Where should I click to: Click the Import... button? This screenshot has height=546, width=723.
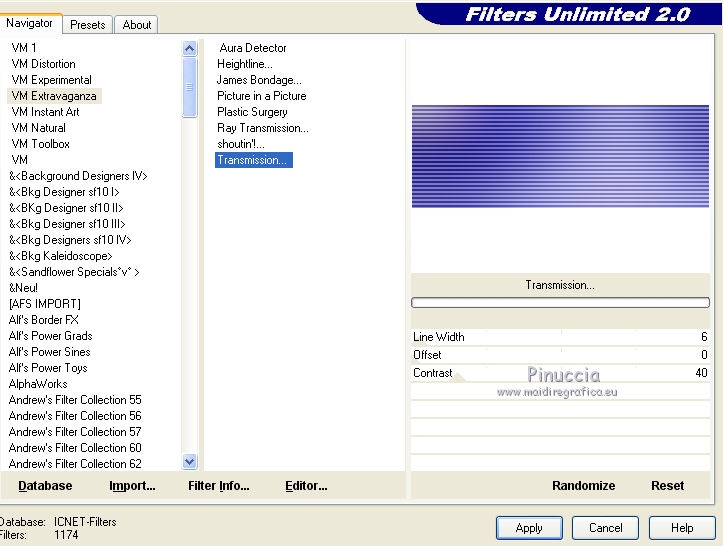tap(132, 486)
